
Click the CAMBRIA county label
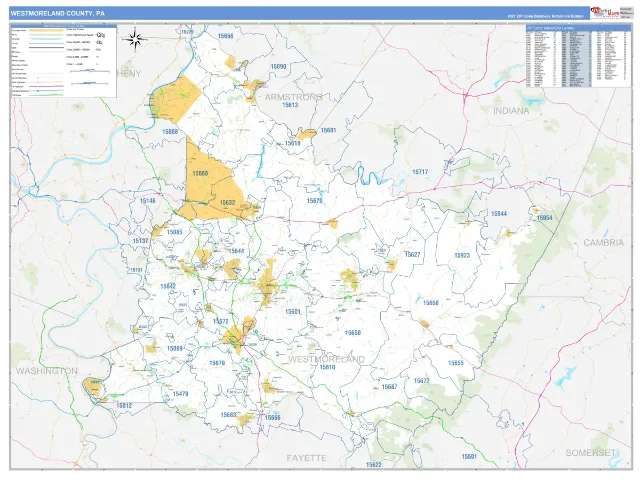tap(604, 242)
